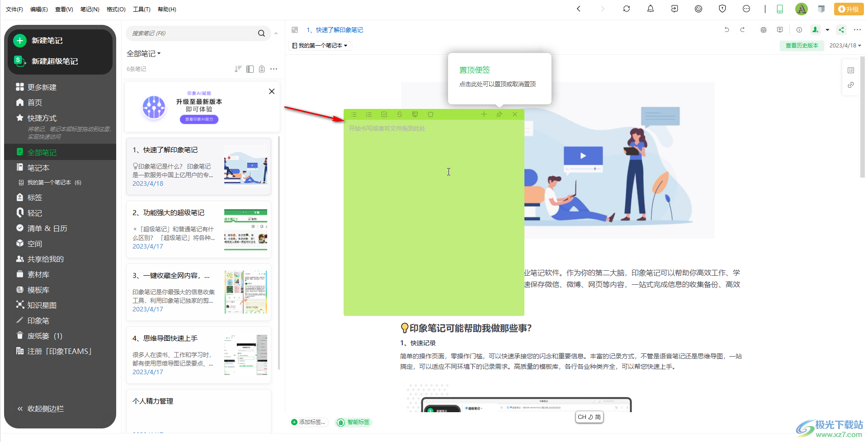Insert checkbox list in sticky note

point(384,115)
